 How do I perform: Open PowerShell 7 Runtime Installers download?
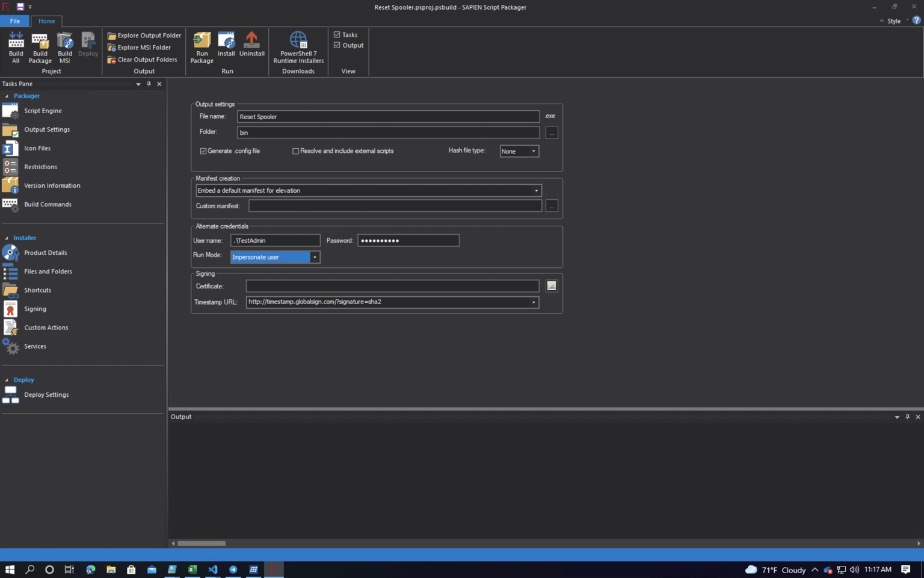click(298, 47)
